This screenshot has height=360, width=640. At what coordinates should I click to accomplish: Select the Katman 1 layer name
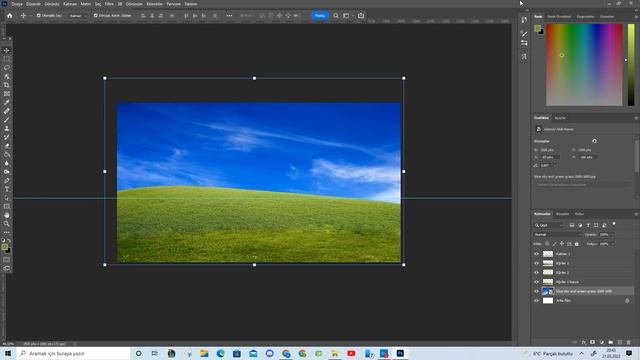[x=563, y=254]
